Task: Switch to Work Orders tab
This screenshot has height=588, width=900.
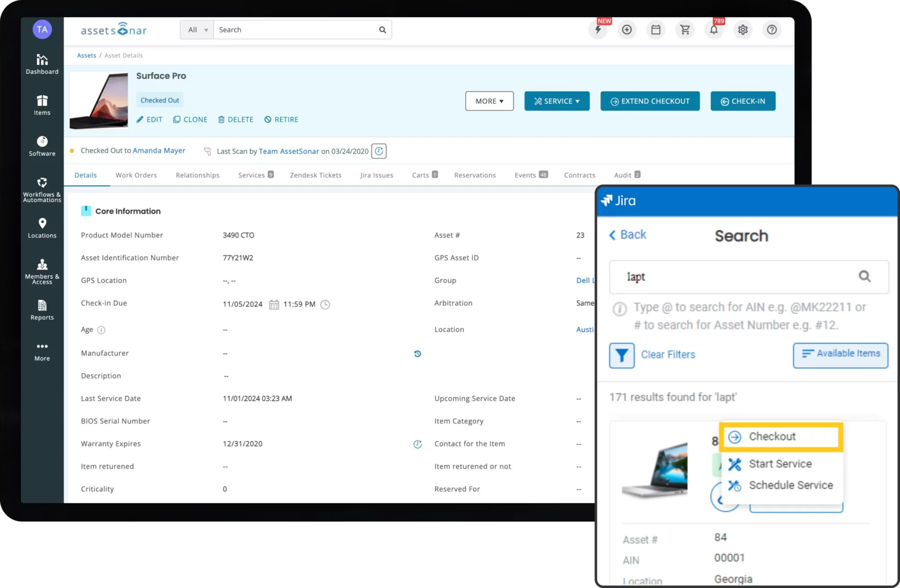Action: pyautogui.click(x=136, y=175)
